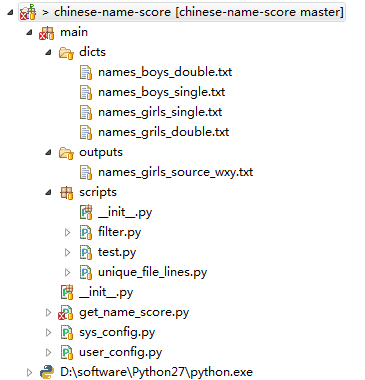Expand the test.py node
The width and height of the screenshot is (365, 380).
pyautogui.click(x=67, y=252)
